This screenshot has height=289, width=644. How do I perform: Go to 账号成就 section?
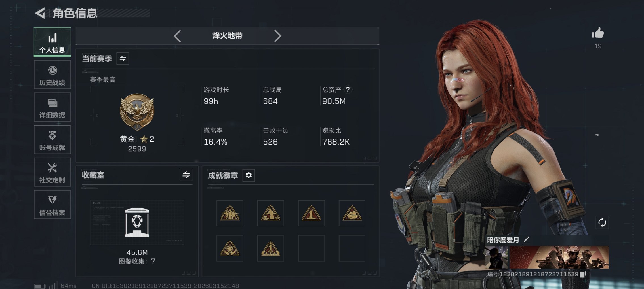tap(52, 140)
